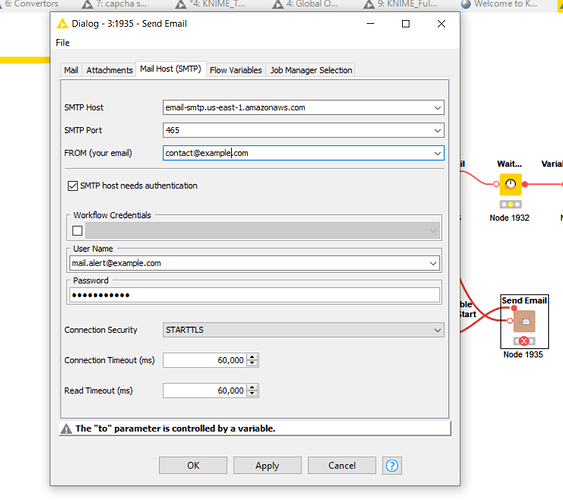Screen dimensions: 563x500
Task: Click the Wait node clock icon
Action: [x=511, y=184]
